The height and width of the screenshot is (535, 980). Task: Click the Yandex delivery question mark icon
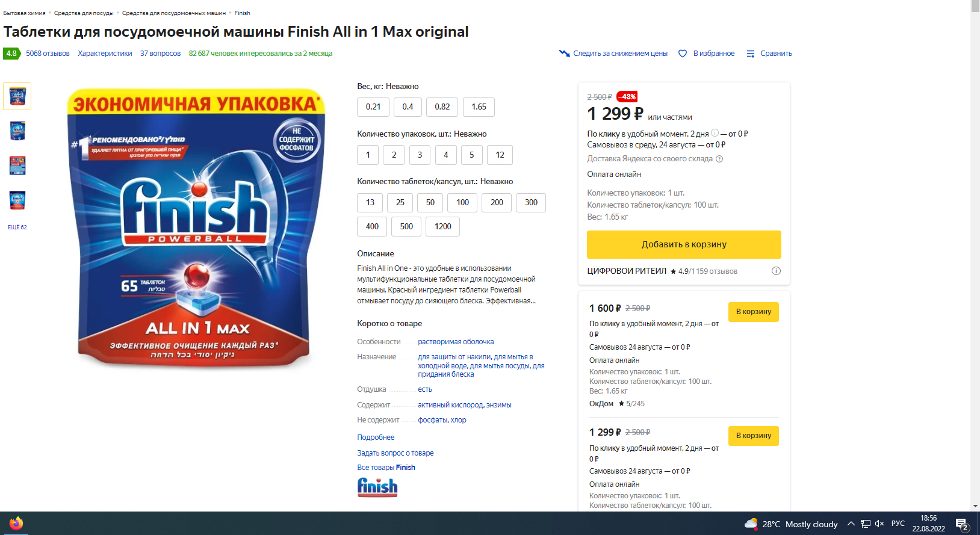click(719, 159)
